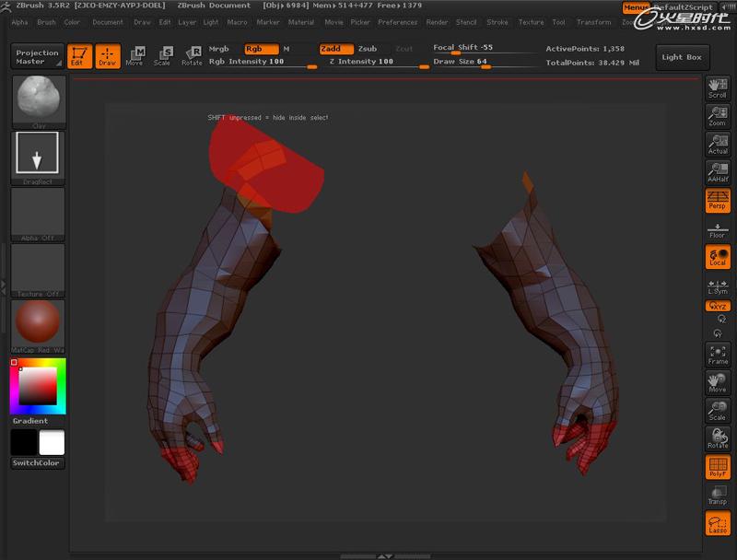Image resolution: width=737 pixels, height=560 pixels.
Task: Open the Material menu
Action: (x=301, y=22)
